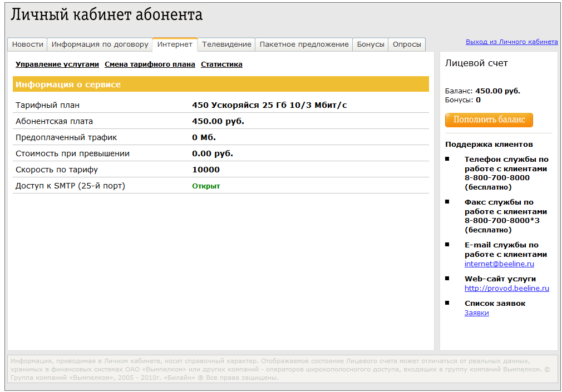Viewport: 562px width, 392px height.
Task: Select the Интернет tab
Action: coord(175,44)
